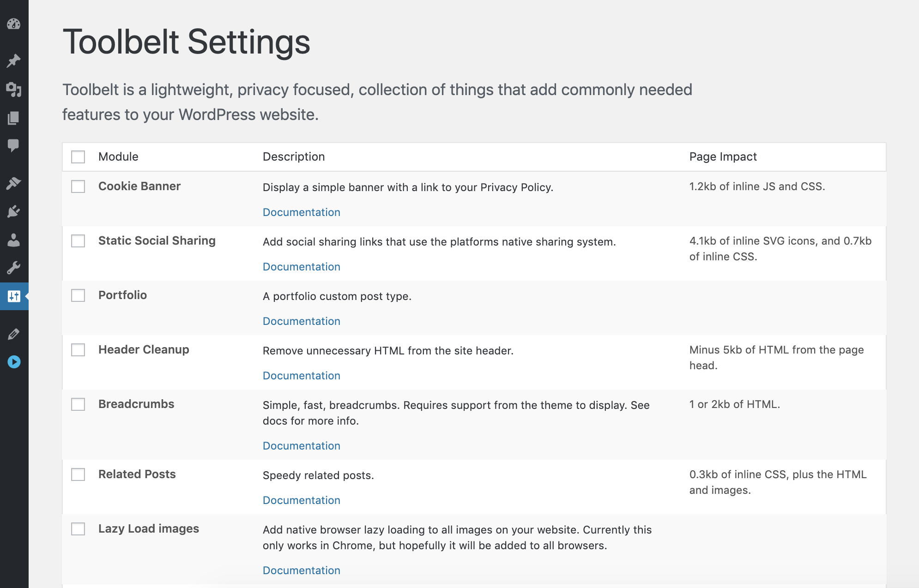919x588 pixels.
Task: Open the Plugins plug icon
Action: [x=14, y=211]
